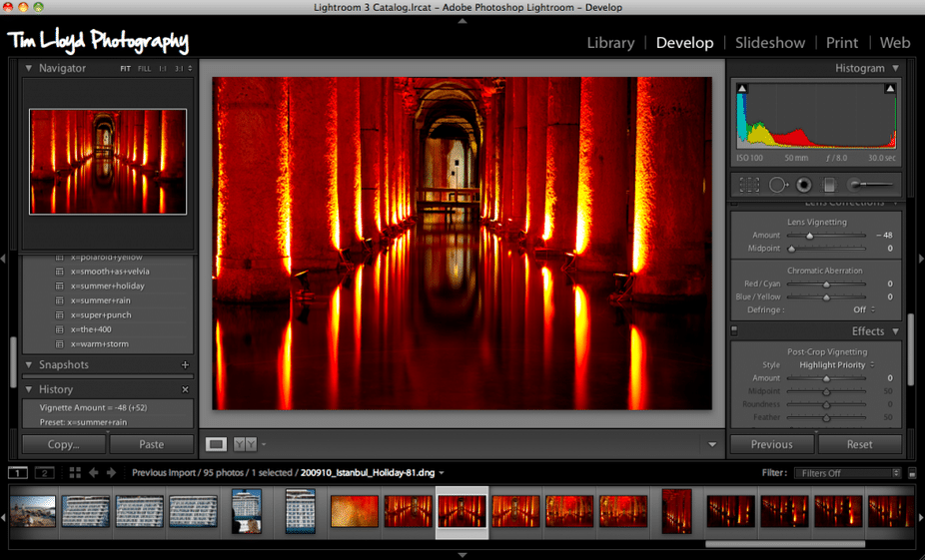Set Navigator zoom to FILL
The width and height of the screenshot is (925, 560).
(144, 69)
